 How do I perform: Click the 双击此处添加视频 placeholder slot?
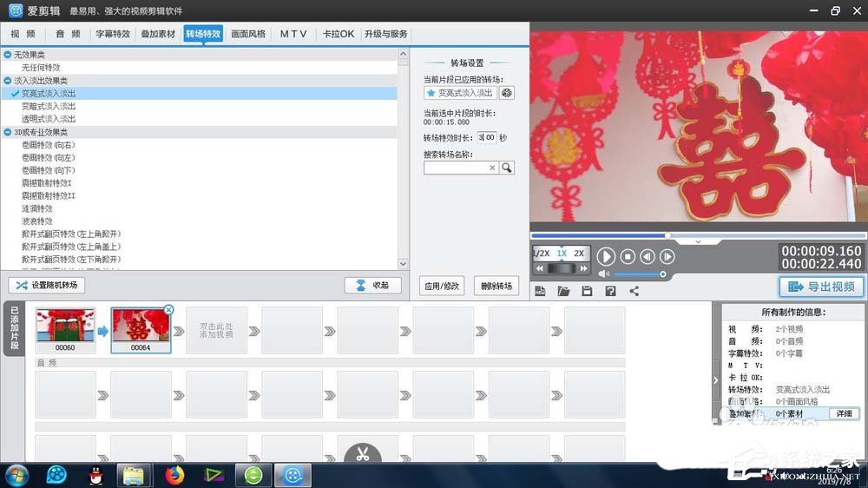216,331
